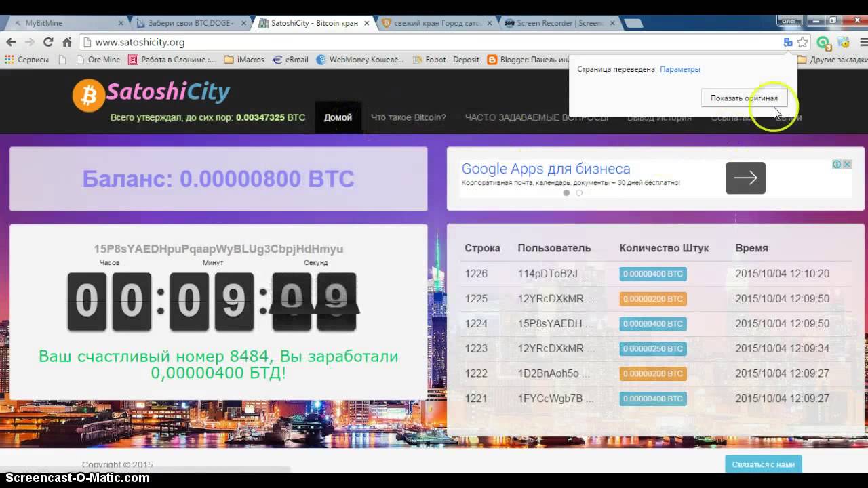Viewport: 868px width, 488px height.
Task: Click the 0.00000400 BTC badge in row 1226
Action: point(653,274)
